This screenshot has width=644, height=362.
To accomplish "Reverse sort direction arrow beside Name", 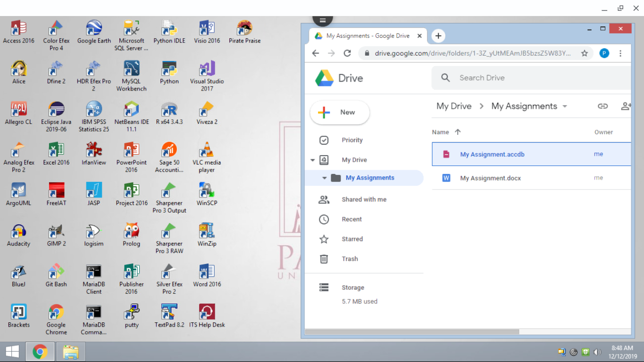I will (457, 132).
